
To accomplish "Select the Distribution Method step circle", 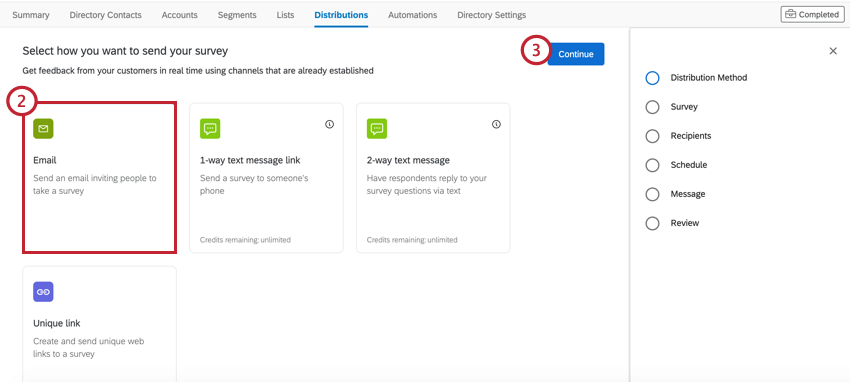I will (x=653, y=78).
